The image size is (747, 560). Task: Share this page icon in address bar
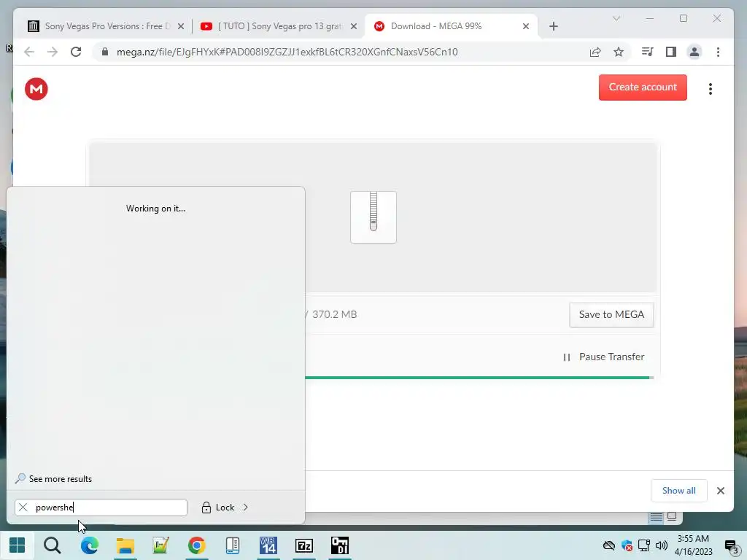tap(595, 52)
